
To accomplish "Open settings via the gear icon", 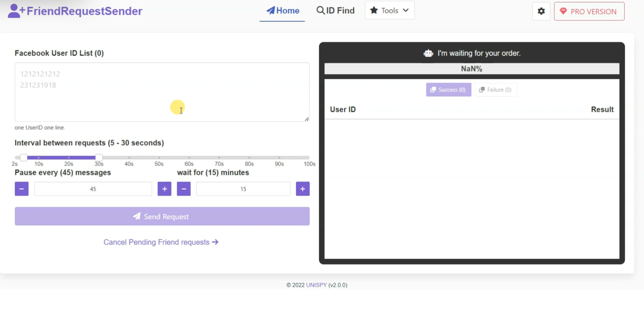I will [541, 11].
